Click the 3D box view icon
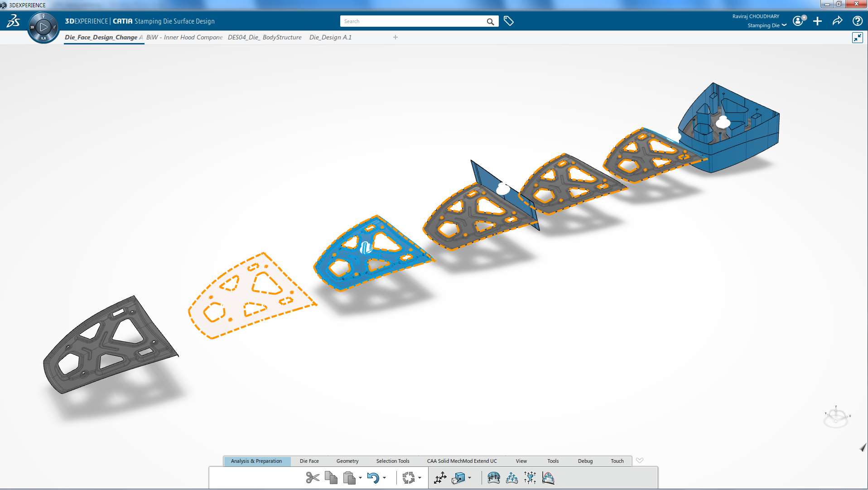This screenshot has height=490, width=868. coord(458,478)
